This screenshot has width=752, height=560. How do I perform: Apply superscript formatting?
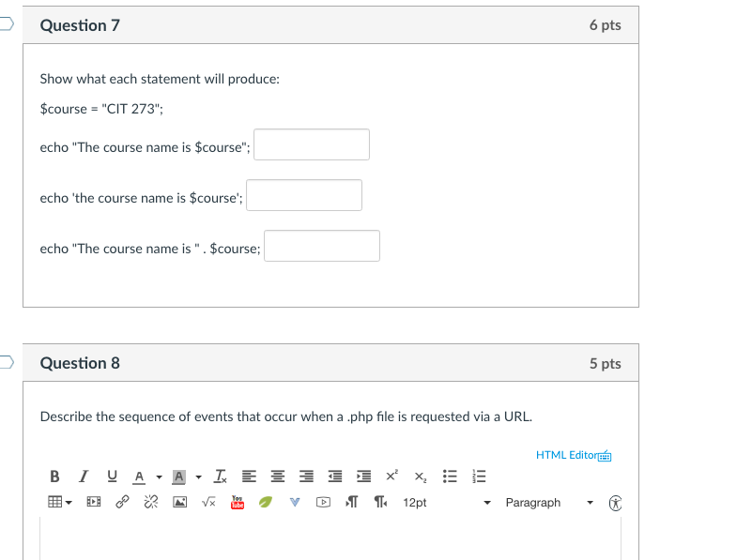click(x=391, y=476)
